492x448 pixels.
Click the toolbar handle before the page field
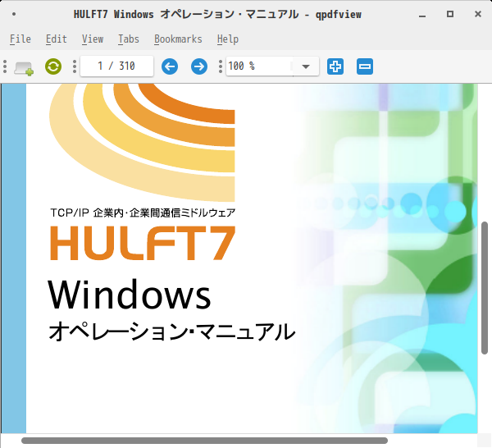coord(75,66)
